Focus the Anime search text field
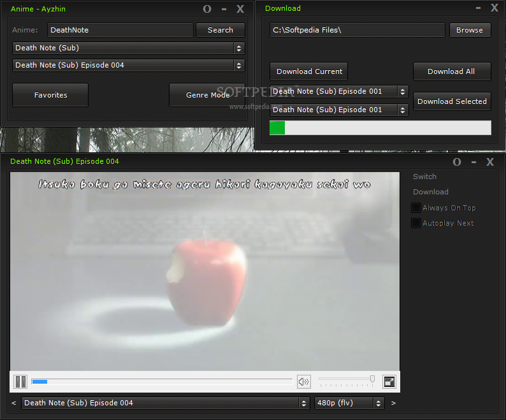Viewport: 506px width, 420px height. pyautogui.click(x=120, y=30)
